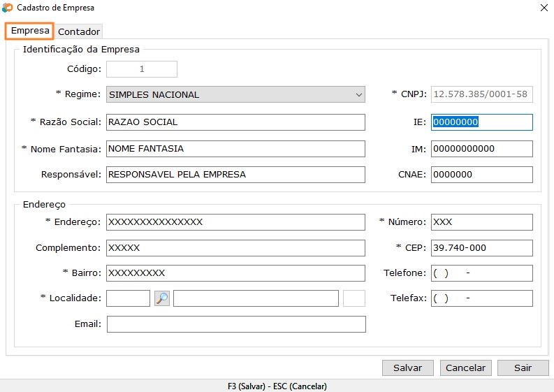This screenshot has height=392, width=554.
Task: Click the Email text field
Action: click(x=235, y=324)
